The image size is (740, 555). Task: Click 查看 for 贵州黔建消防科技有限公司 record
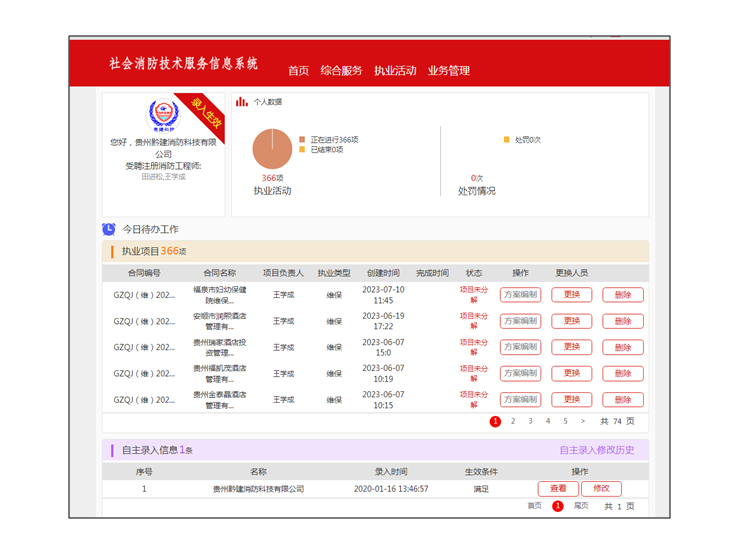click(557, 489)
